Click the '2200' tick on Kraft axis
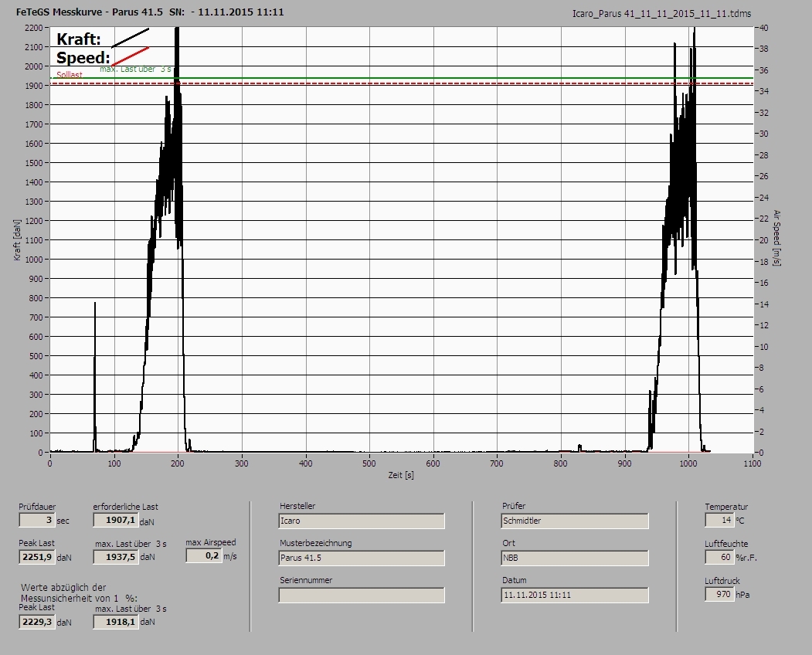Image resolution: width=812 pixels, height=655 pixels. [33, 28]
